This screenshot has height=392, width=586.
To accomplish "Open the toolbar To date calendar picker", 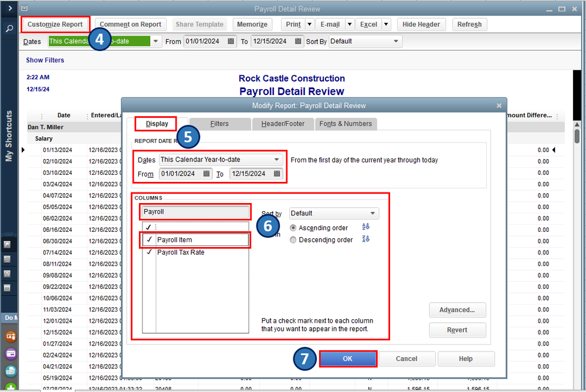I will (x=298, y=41).
